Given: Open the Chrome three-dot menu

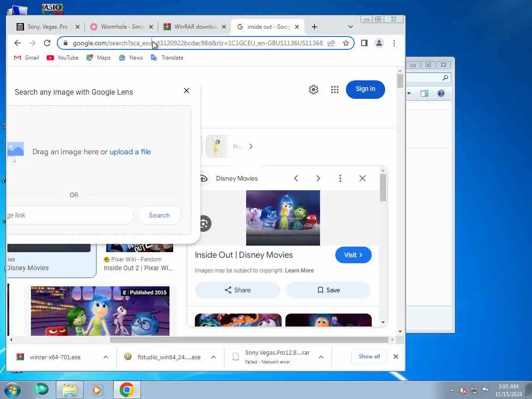Looking at the screenshot, I should click(x=394, y=43).
